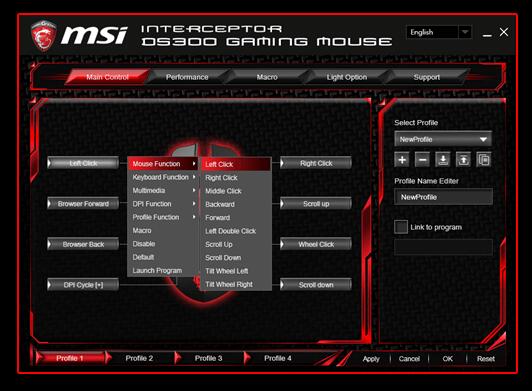The height and width of the screenshot is (391, 532).
Task: Switch to the Main Control tab
Action: (107, 77)
